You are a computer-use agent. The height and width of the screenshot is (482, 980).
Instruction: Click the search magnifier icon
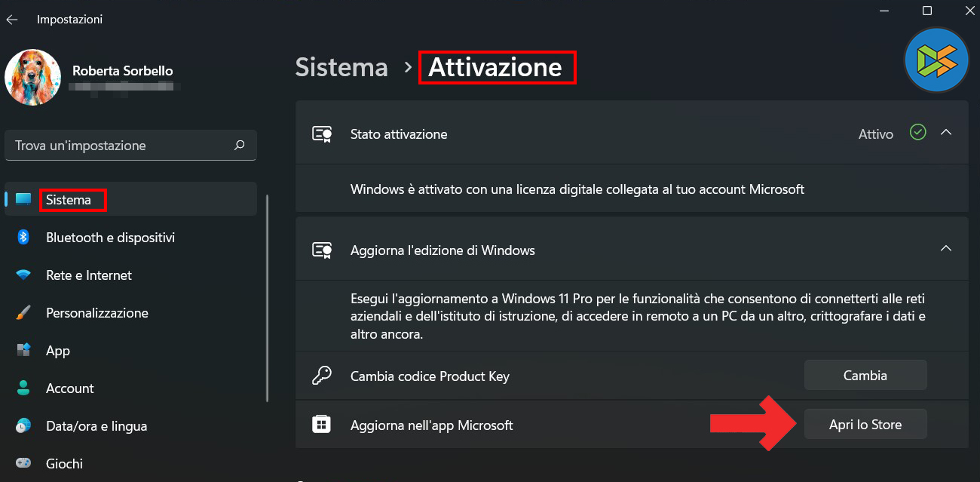(x=240, y=145)
